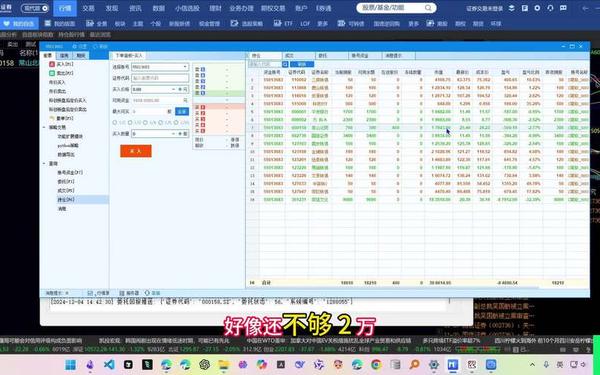
Task: Open the 更多 menu after LOF in toolbar
Action: [x=323, y=24]
